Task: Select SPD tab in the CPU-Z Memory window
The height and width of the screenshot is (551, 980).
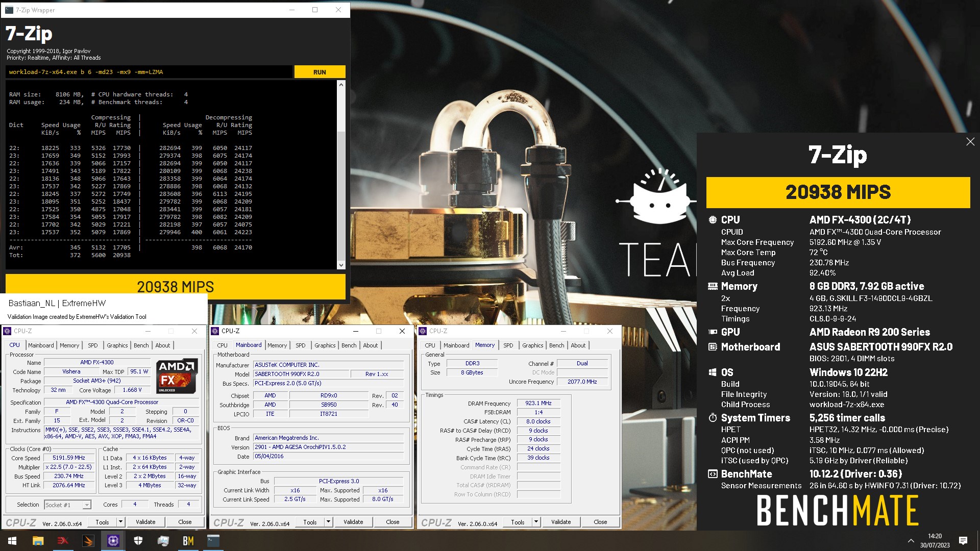Action: point(508,345)
